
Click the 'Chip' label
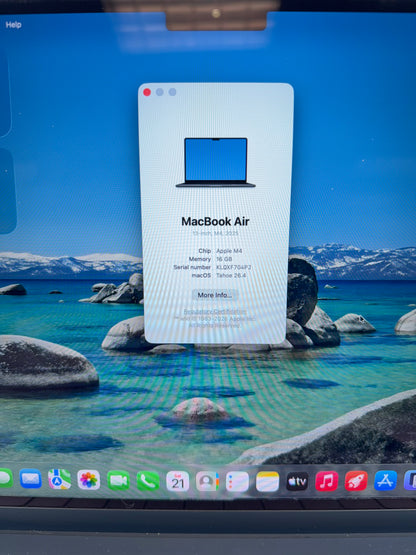click(205, 251)
